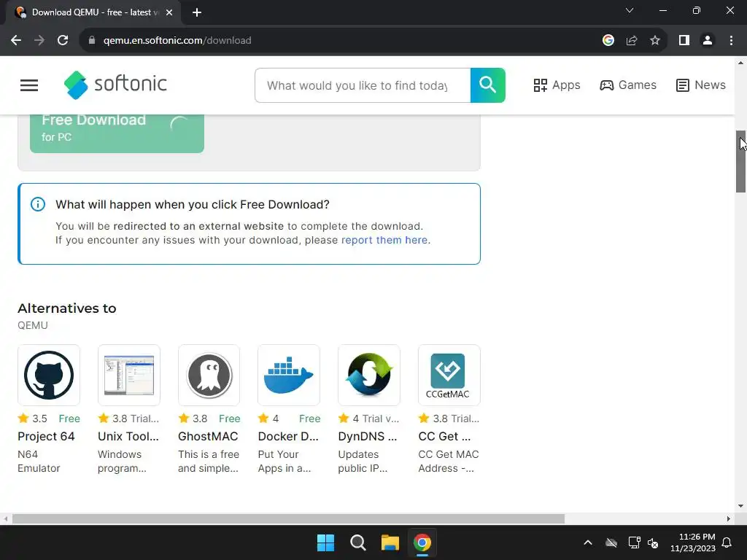This screenshot has height=560, width=747.
Task: Click the padlock site info icon
Action: pyautogui.click(x=92, y=41)
